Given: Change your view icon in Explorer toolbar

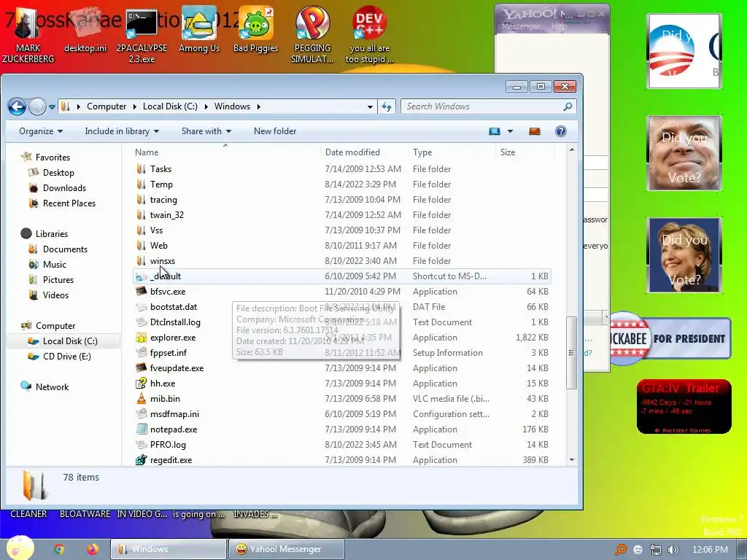Looking at the screenshot, I should coord(495,131).
